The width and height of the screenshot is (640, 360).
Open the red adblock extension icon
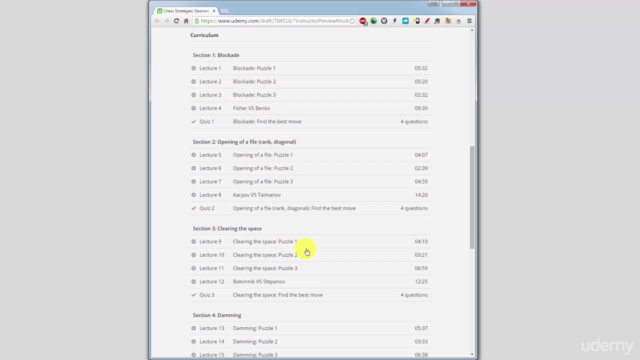pos(363,21)
